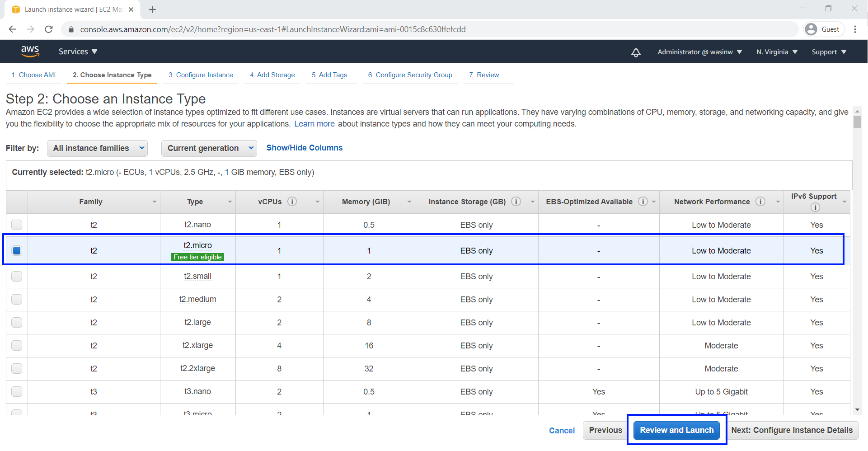This screenshot has width=868, height=451.
Task: Open the Current generation filter dropdown
Action: pyautogui.click(x=209, y=148)
